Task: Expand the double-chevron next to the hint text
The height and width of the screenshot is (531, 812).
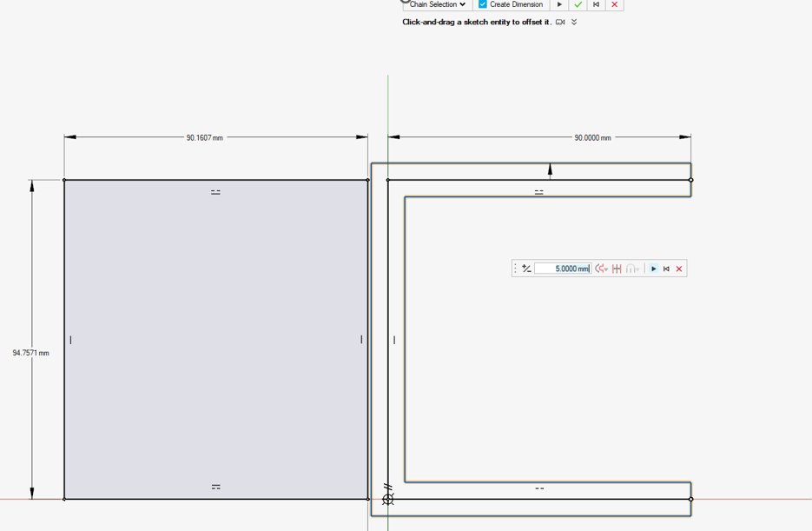Action: pos(574,22)
